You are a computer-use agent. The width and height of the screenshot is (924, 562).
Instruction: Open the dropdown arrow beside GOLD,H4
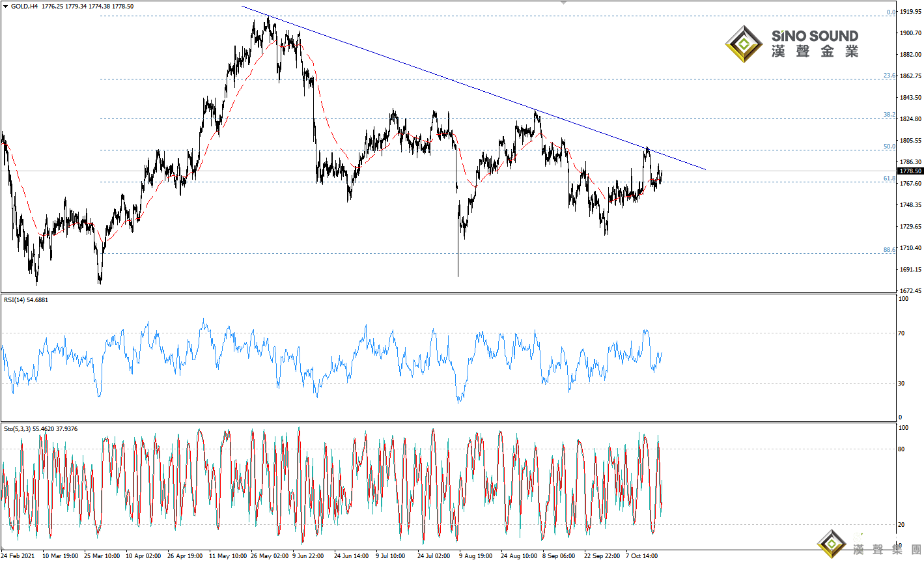[x=6, y=6]
